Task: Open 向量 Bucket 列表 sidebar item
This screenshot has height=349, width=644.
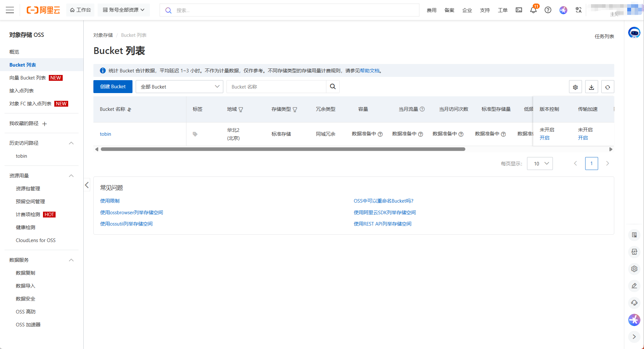Action: (x=27, y=78)
